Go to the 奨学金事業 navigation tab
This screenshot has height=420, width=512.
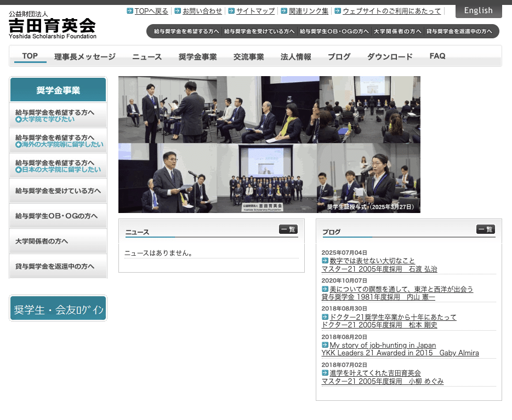tap(197, 57)
